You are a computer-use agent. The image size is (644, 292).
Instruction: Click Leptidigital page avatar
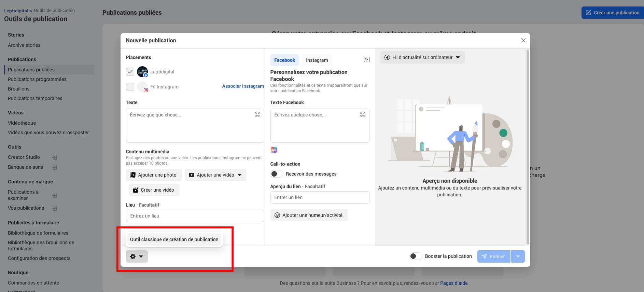pyautogui.click(x=142, y=72)
